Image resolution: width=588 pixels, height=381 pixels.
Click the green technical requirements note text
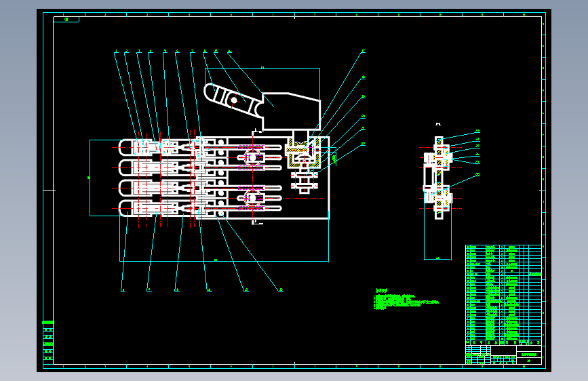(406, 300)
